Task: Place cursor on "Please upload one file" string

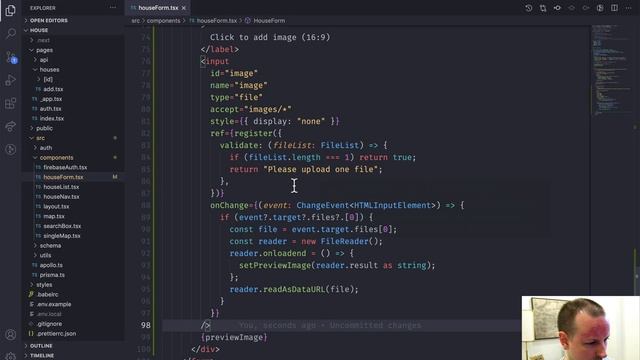Action: point(320,169)
